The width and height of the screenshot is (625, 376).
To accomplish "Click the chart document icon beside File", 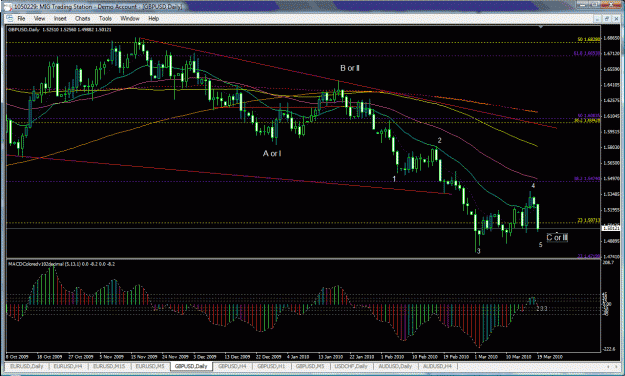I will [9, 18].
